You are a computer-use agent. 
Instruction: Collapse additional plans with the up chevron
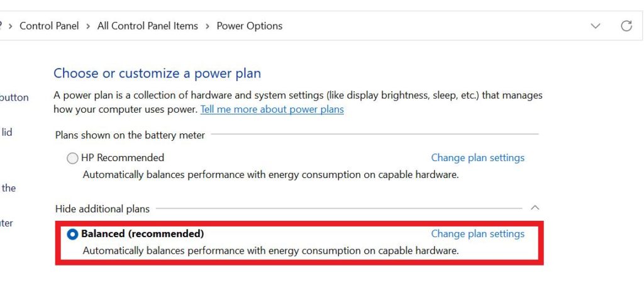click(x=535, y=208)
